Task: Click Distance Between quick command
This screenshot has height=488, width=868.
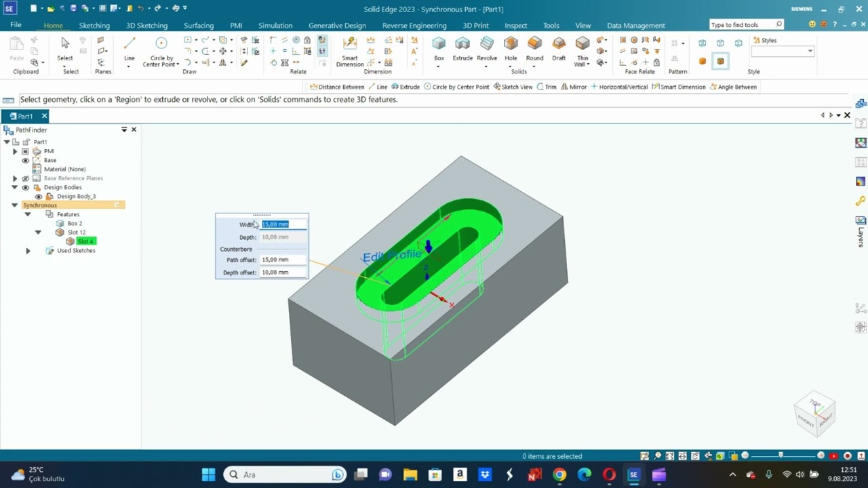Action: coord(337,87)
